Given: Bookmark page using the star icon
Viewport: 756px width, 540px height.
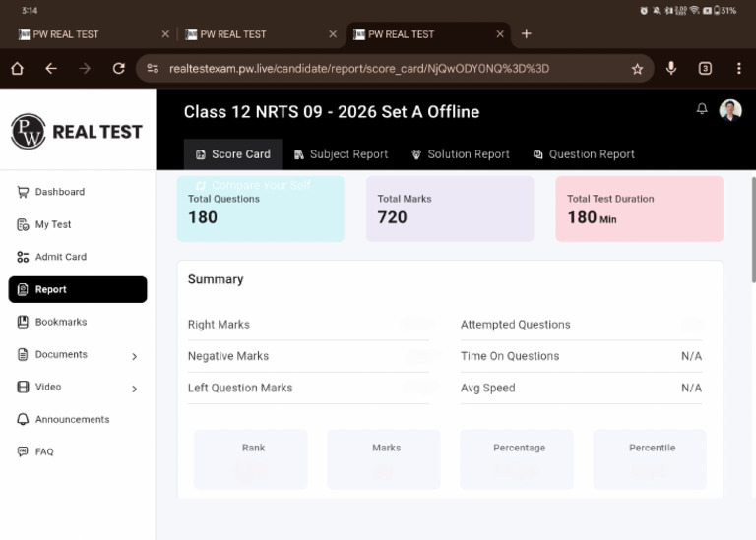Looking at the screenshot, I should tap(637, 69).
